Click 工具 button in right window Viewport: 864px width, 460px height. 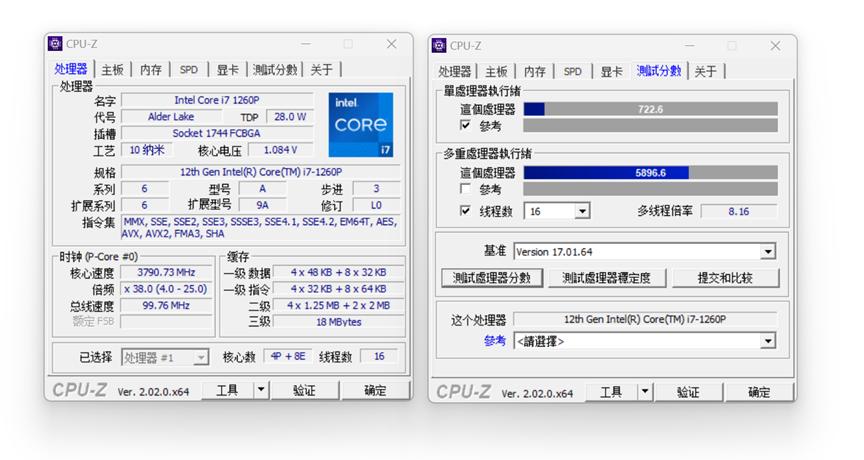611,392
